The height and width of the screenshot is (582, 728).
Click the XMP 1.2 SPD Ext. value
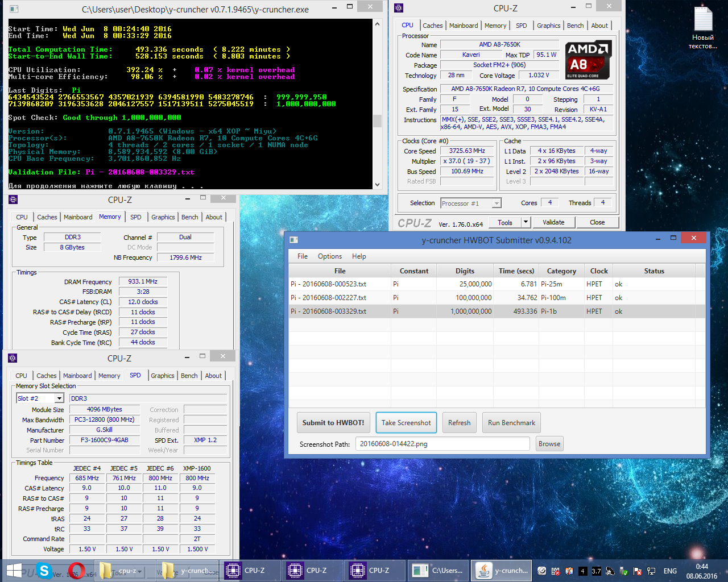pos(205,440)
